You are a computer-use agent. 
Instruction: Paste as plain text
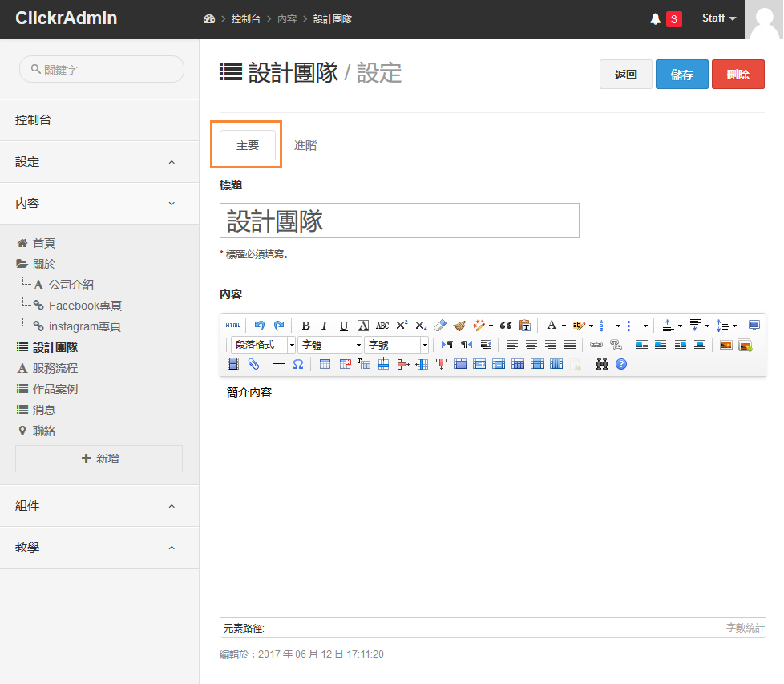[x=524, y=326]
